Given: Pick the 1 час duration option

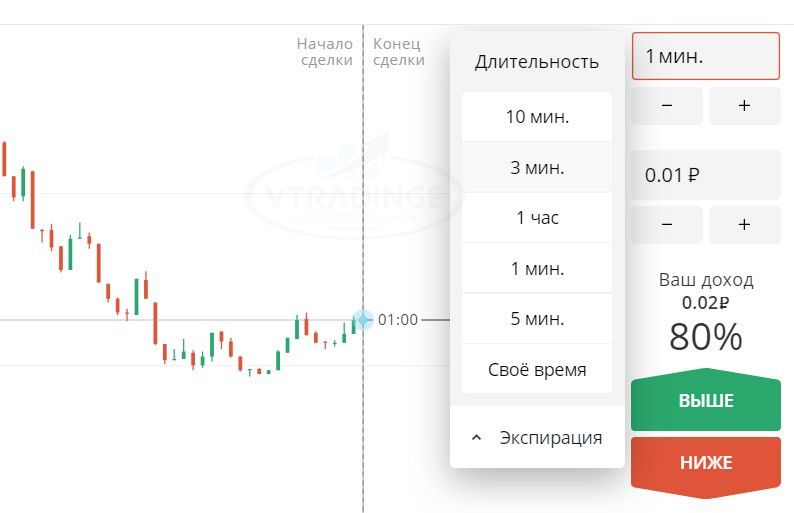Looking at the screenshot, I should coord(537,218).
